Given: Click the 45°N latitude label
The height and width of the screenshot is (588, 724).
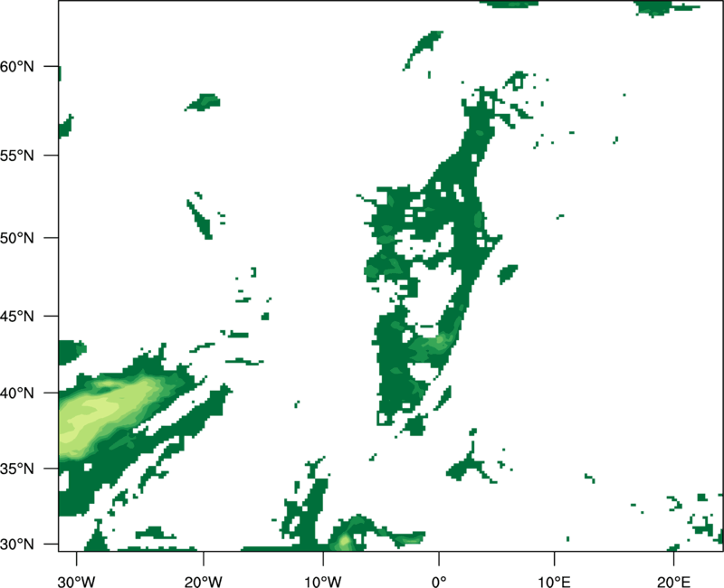Looking at the screenshot, I should pyautogui.click(x=17, y=317).
